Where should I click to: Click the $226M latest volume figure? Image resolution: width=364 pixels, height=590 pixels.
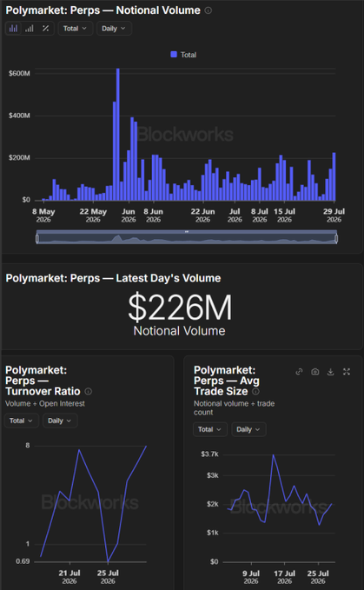[180, 308]
